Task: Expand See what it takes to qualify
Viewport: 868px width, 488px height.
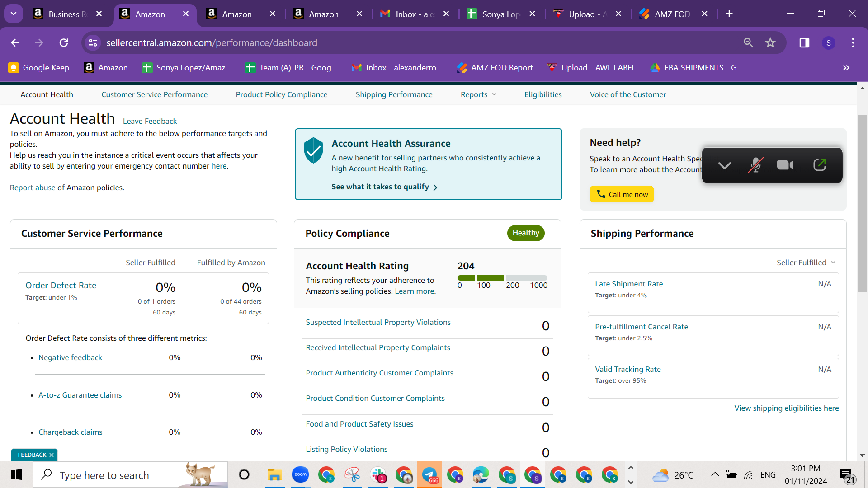Action: 384,187
